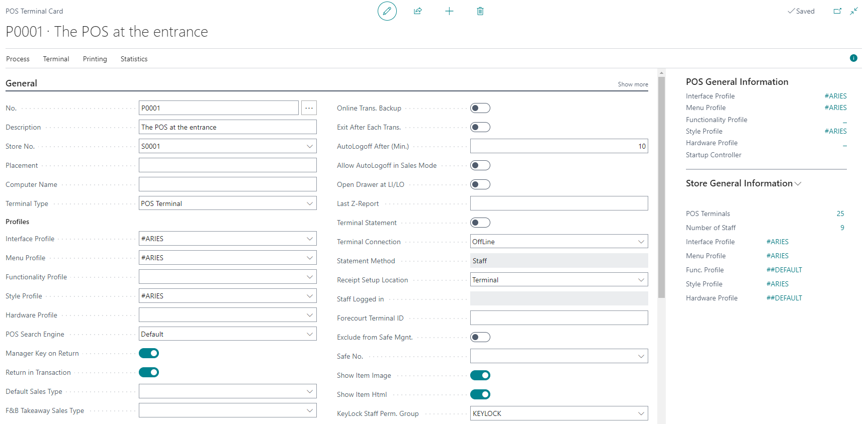Open the Statistics menu
This screenshot has width=868, height=424.
(134, 59)
